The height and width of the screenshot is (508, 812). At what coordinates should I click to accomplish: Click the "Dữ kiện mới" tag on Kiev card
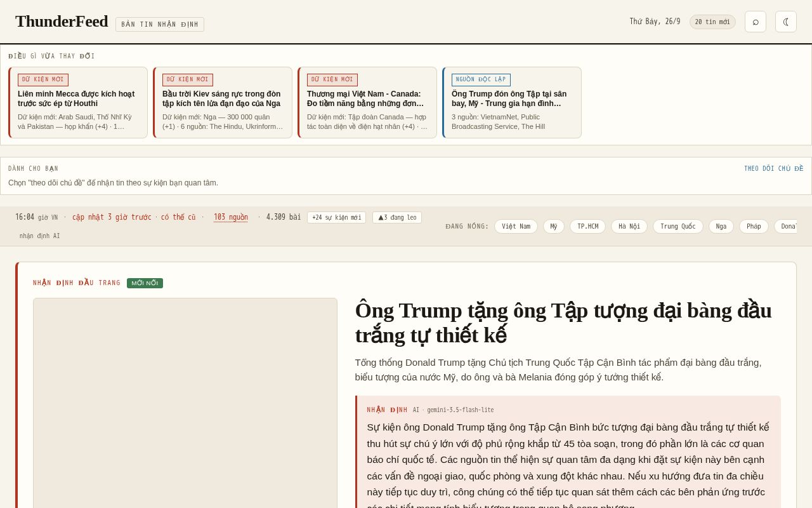[188, 80]
